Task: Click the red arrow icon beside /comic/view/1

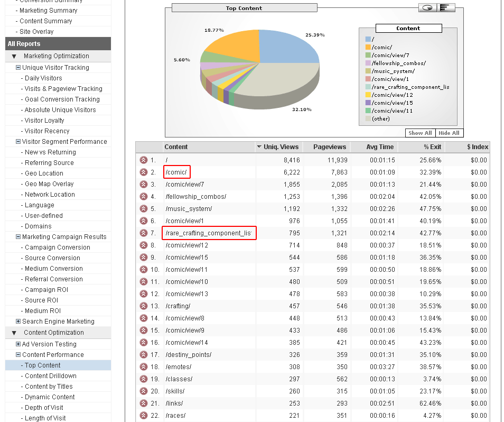Action: (x=143, y=221)
